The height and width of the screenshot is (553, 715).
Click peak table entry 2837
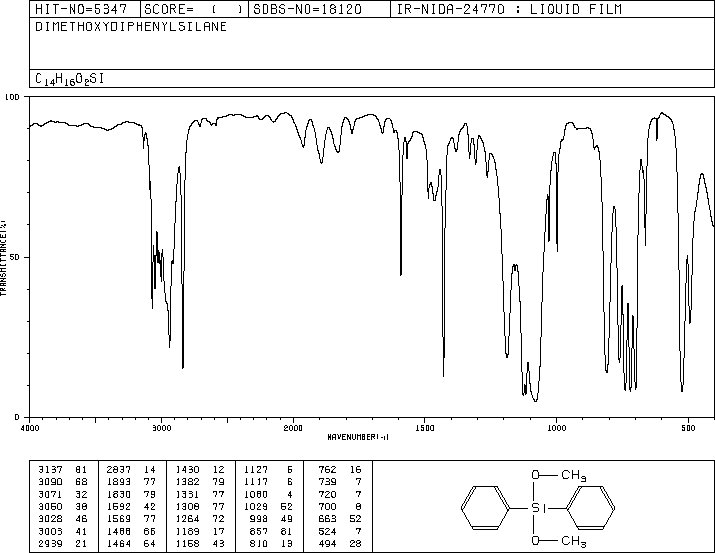tap(119, 470)
